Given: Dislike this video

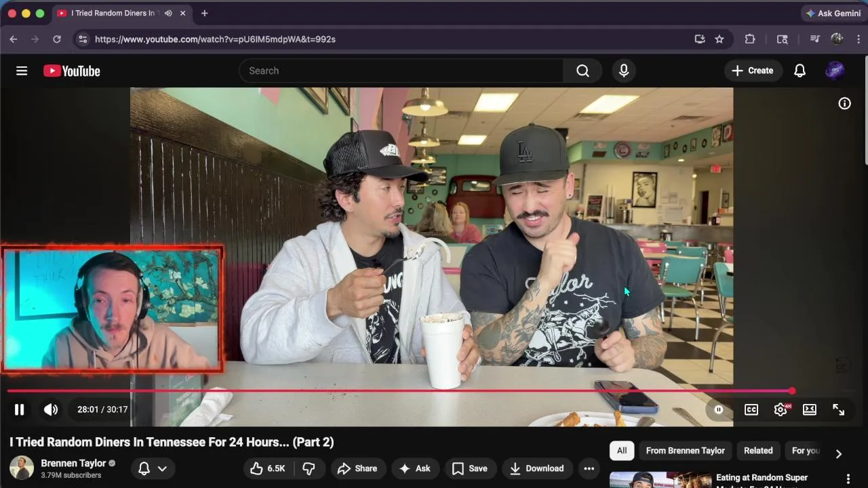Looking at the screenshot, I should 309,468.
